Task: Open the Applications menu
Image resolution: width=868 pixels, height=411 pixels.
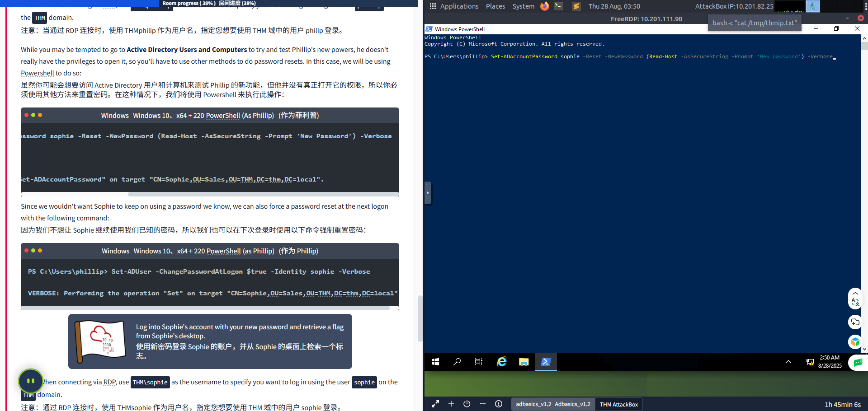Action: pos(459,6)
